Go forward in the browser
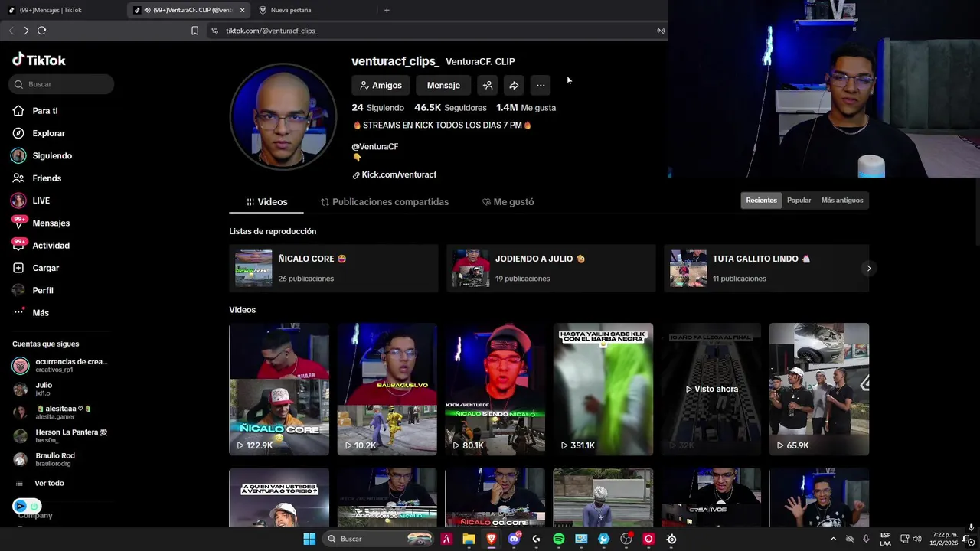The image size is (980, 551). 26,31
